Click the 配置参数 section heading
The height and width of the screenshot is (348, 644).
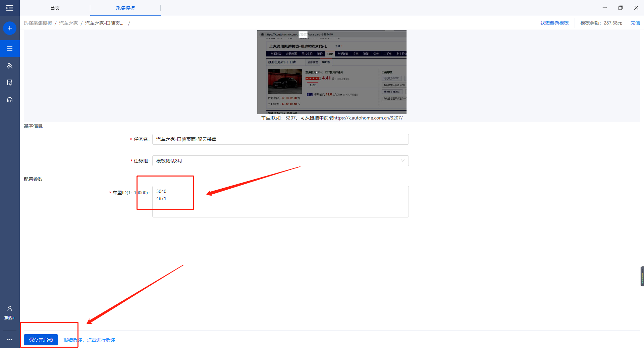pyautogui.click(x=33, y=179)
